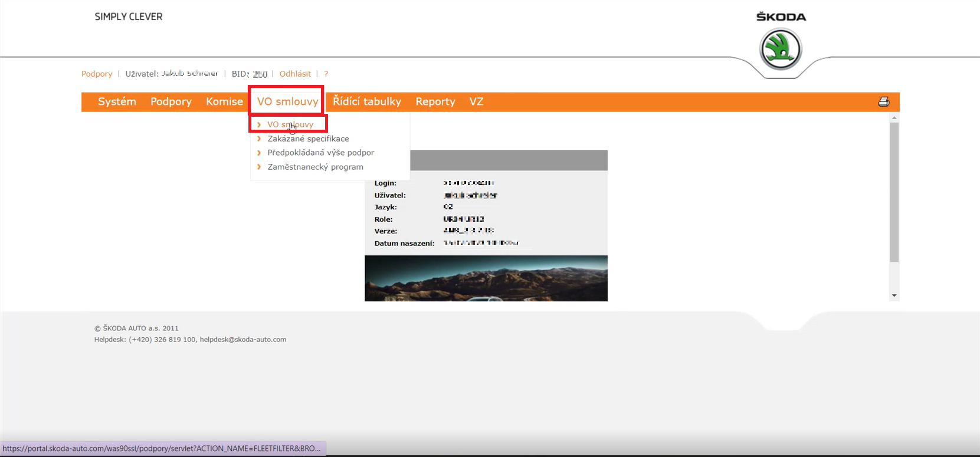The width and height of the screenshot is (980, 457).
Task: Click the Podpory breadcrumb link
Action: pos(97,74)
